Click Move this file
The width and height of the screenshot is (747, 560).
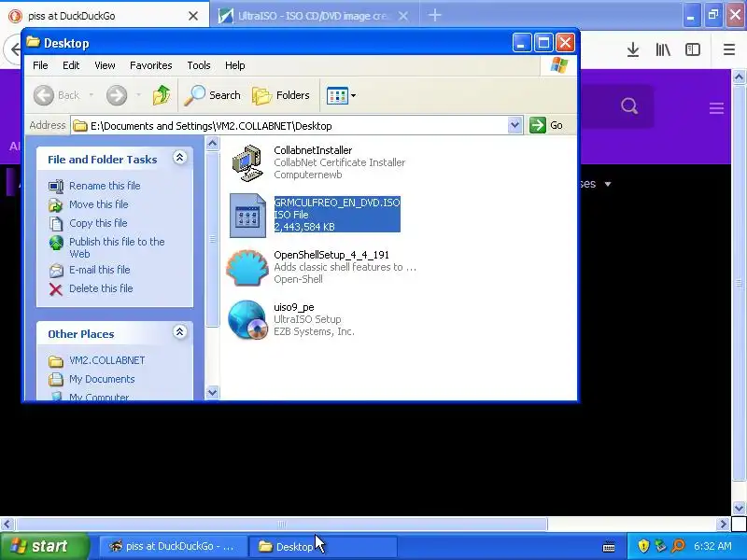[99, 204]
